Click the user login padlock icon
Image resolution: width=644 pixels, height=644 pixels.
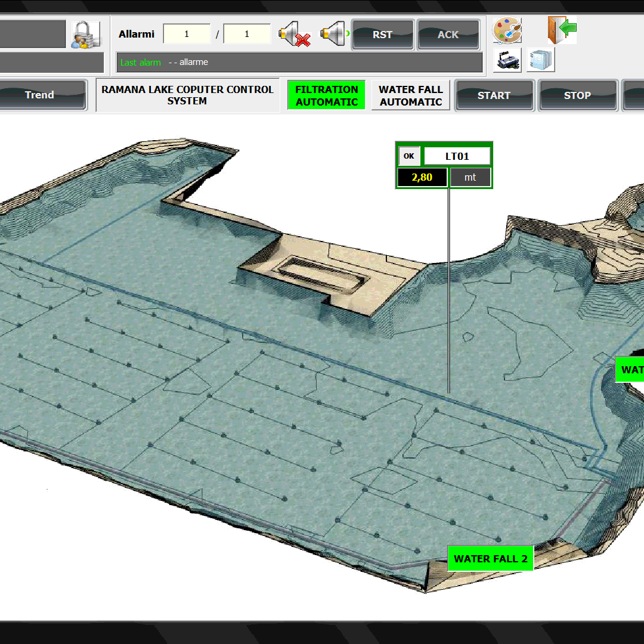point(85,35)
